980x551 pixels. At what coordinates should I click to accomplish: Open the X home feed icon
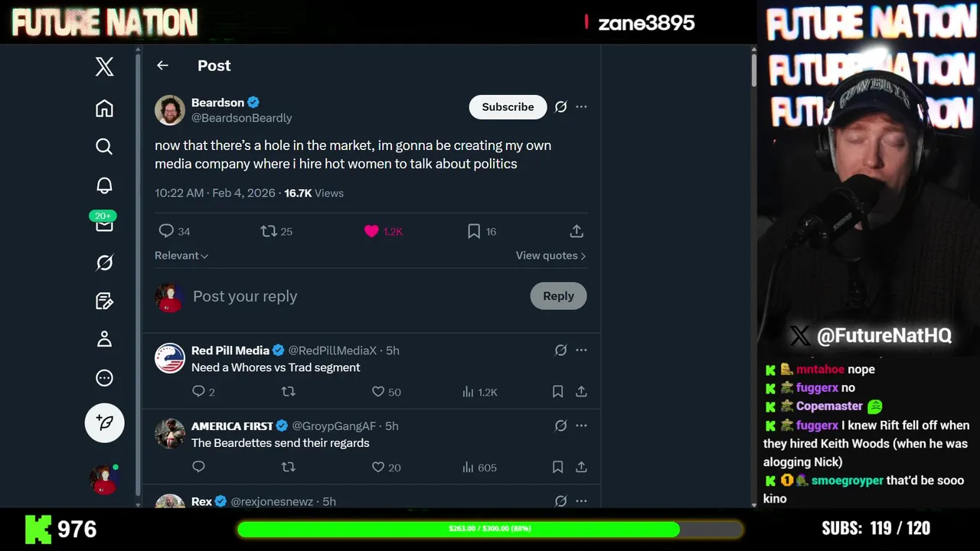coord(104,109)
